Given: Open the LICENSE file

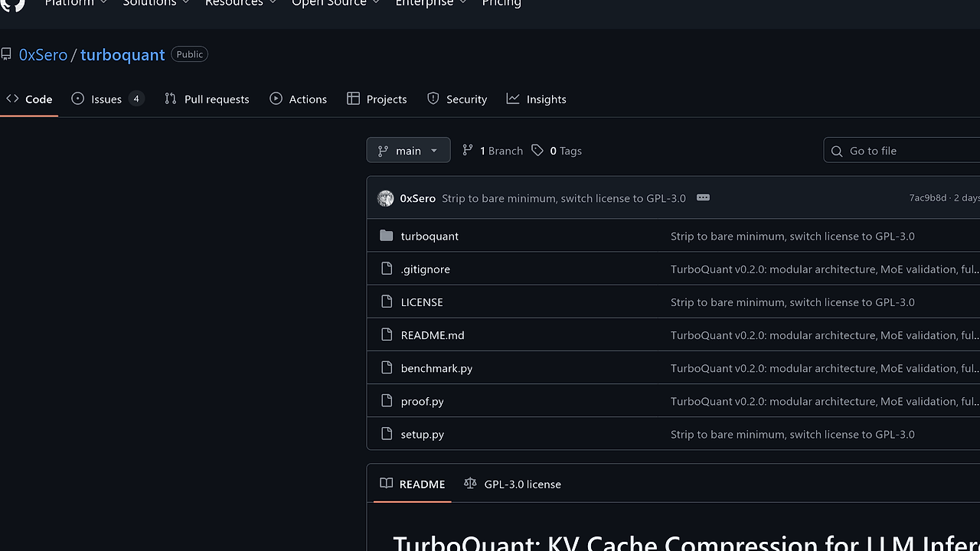Looking at the screenshot, I should click(422, 302).
